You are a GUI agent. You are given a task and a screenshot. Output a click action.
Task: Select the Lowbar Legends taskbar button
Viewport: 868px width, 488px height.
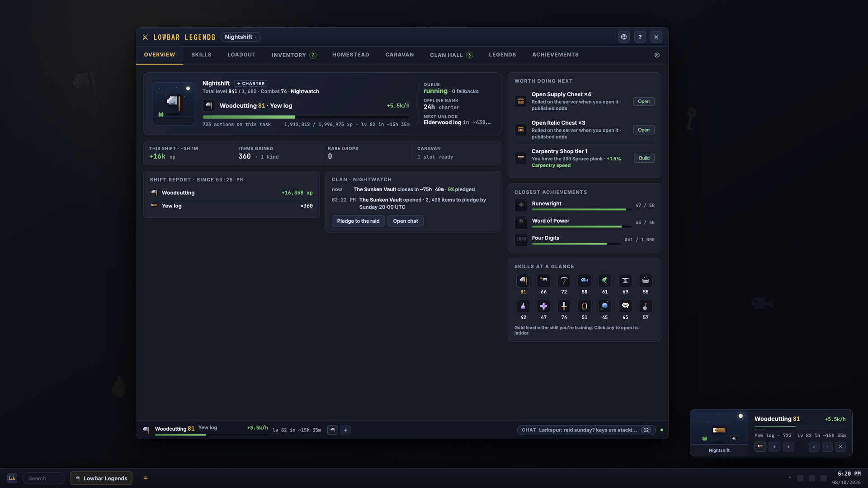101,479
